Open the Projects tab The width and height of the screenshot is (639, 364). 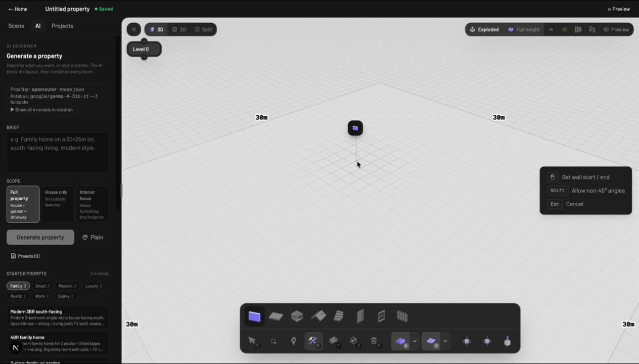[x=62, y=26]
